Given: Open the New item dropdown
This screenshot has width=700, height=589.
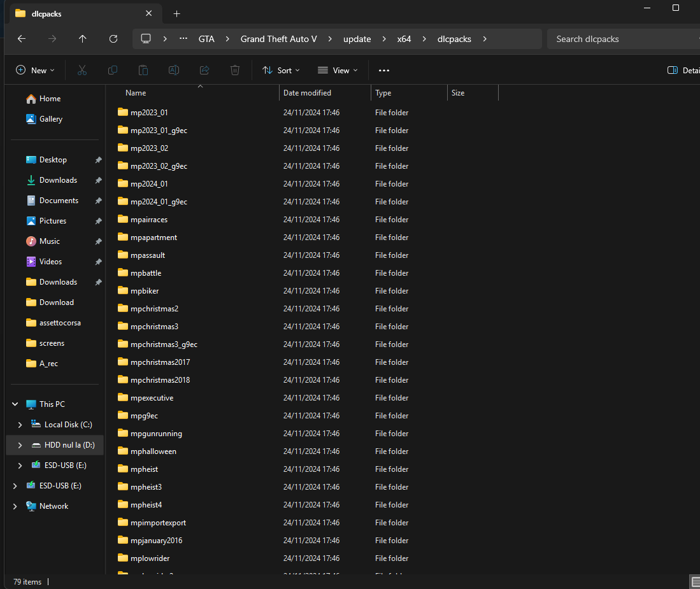Looking at the screenshot, I should [35, 70].
